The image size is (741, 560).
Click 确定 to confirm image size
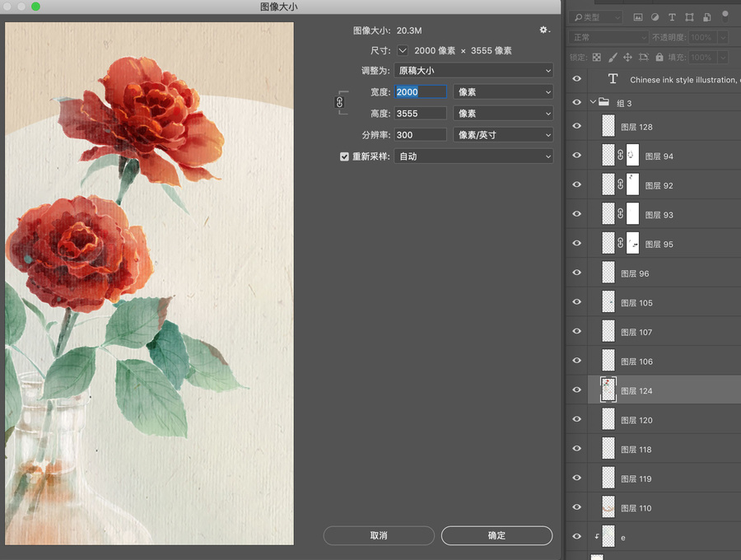pyautogui.click(x=496, y=535)
